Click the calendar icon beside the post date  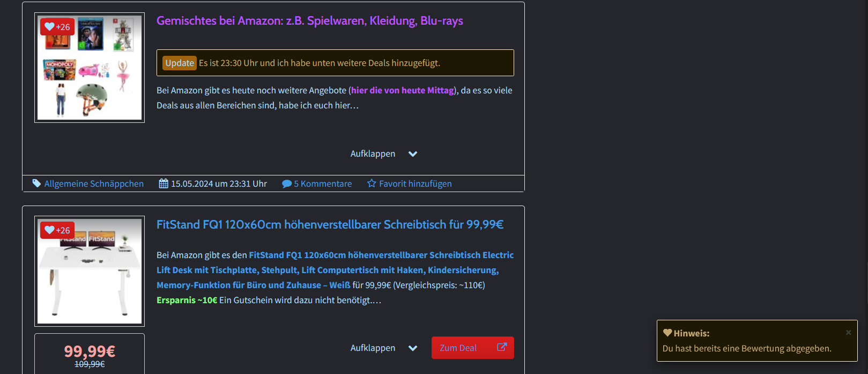pos(164,184)
